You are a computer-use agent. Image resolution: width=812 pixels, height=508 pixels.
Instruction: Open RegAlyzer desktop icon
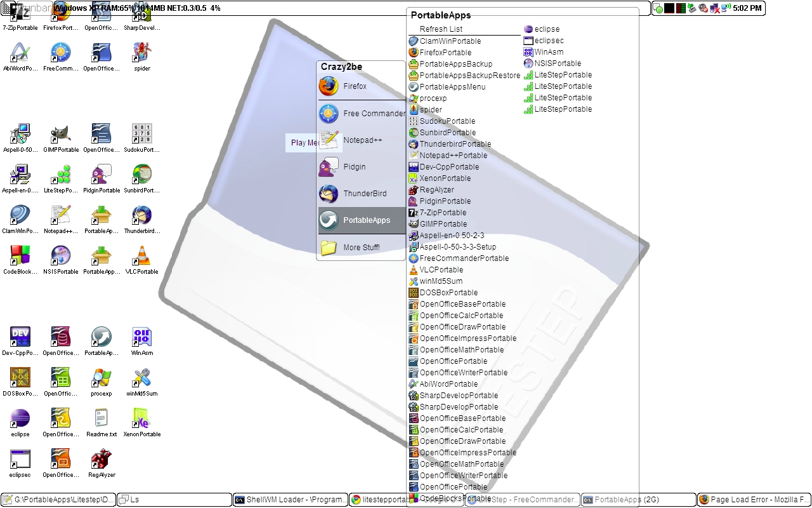tap(101, 463)
